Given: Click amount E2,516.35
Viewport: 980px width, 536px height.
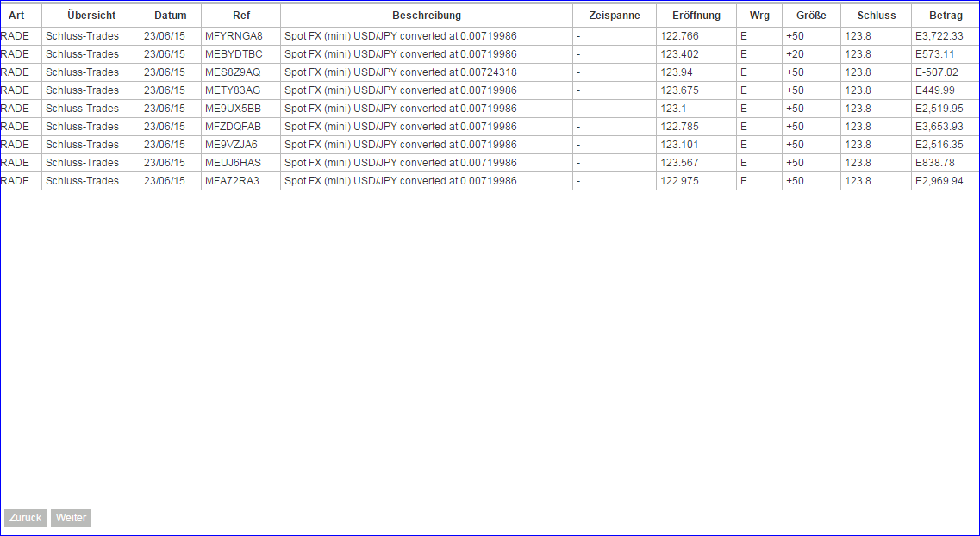Looking at the screenshot, I should pyautogui.click(x=939, y=145).
